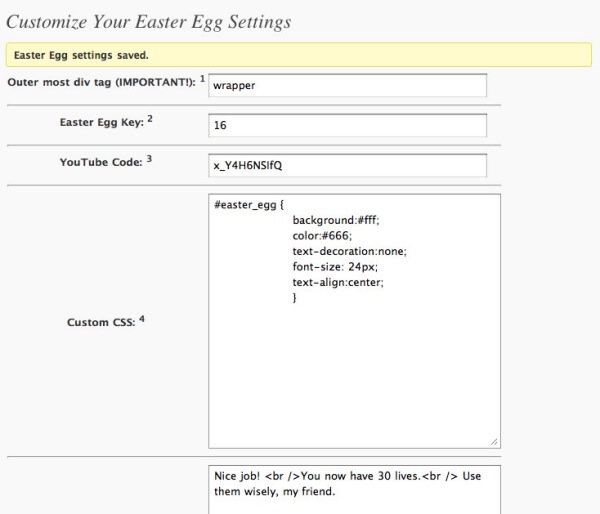Click the YouTube Code label
Viewport: 600px width, 514px height.
100,162
